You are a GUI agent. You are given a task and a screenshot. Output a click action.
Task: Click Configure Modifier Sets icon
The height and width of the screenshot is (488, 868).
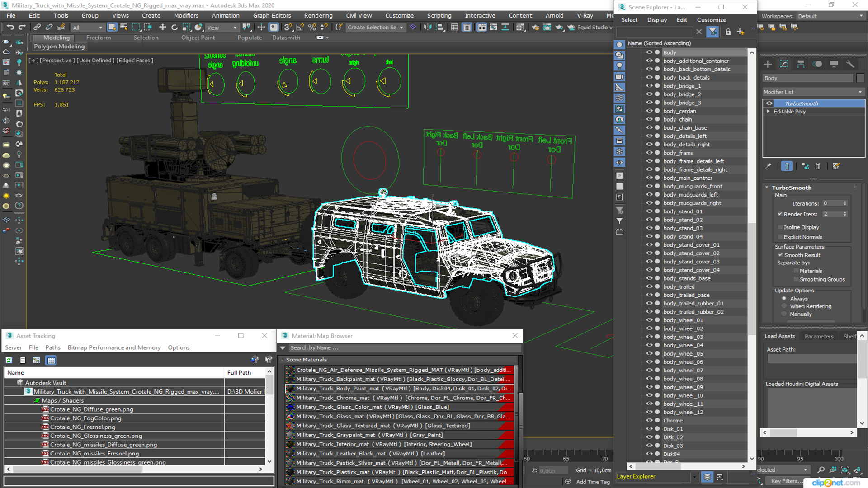point(836,166)
